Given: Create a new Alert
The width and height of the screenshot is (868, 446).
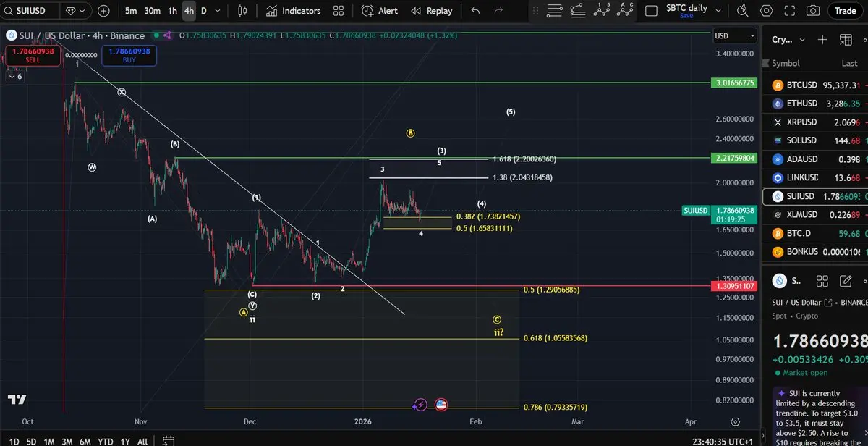Looking at the screenshot, I should [x=380, y=11].
